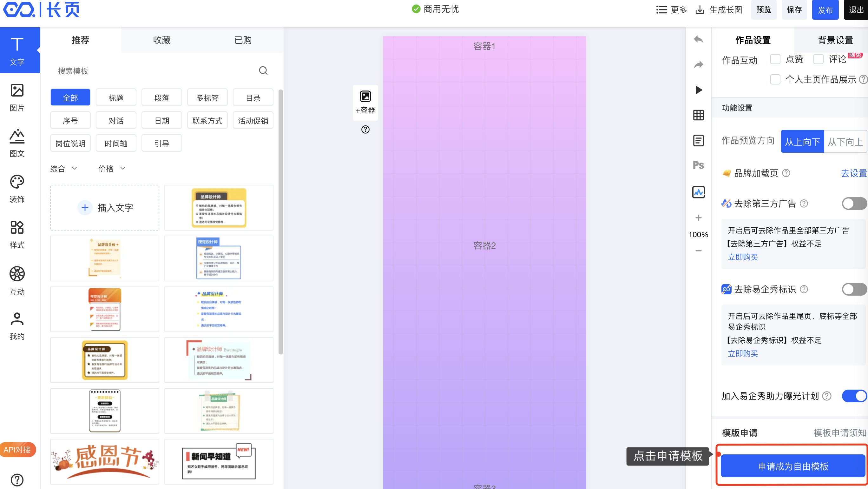The height and width of the screenshot is (489, 868).
Task: Filter templates by 时间轴
Action: 116,144
